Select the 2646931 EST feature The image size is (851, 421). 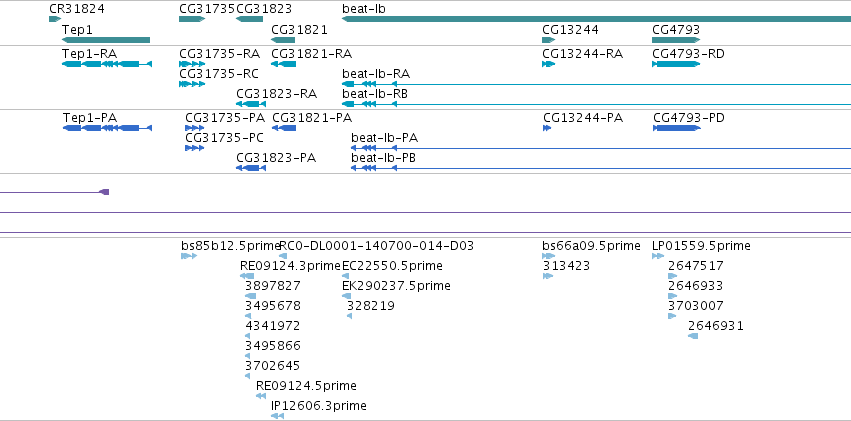693,336
